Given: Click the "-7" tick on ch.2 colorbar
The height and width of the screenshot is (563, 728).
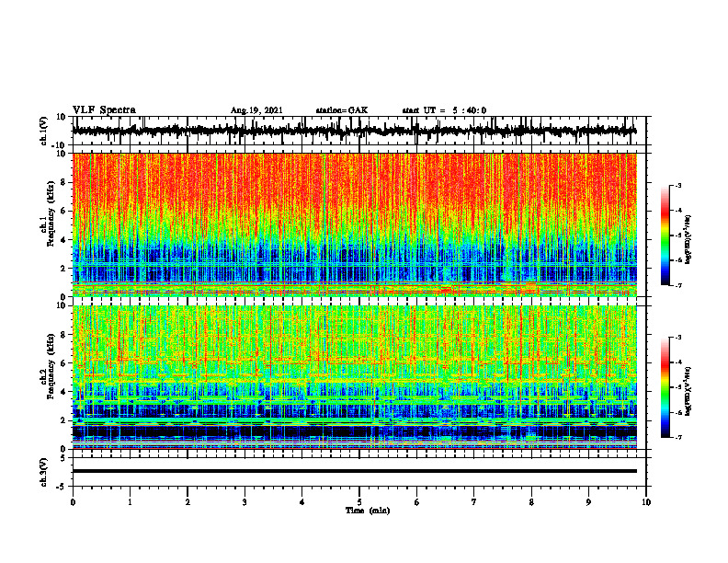Looking at the screenshot, I should point(677,437).
